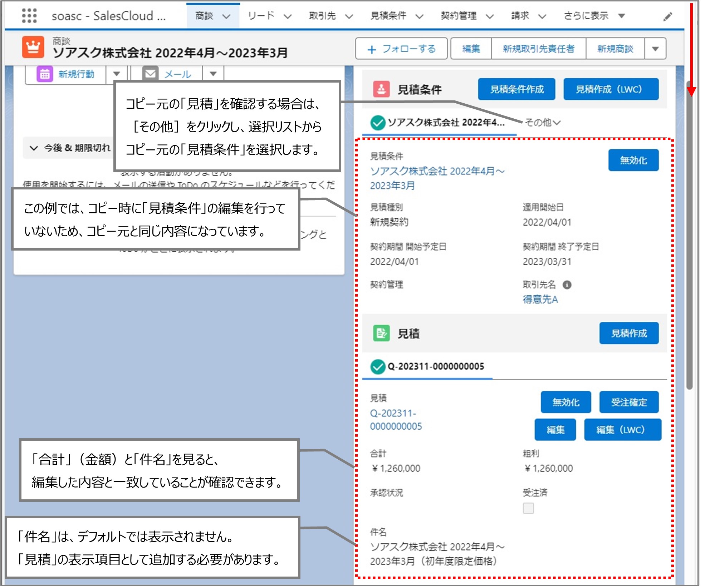725x588 pixels.
Task: Click the 新規商談 button
Action: click(x=615, y=49)
